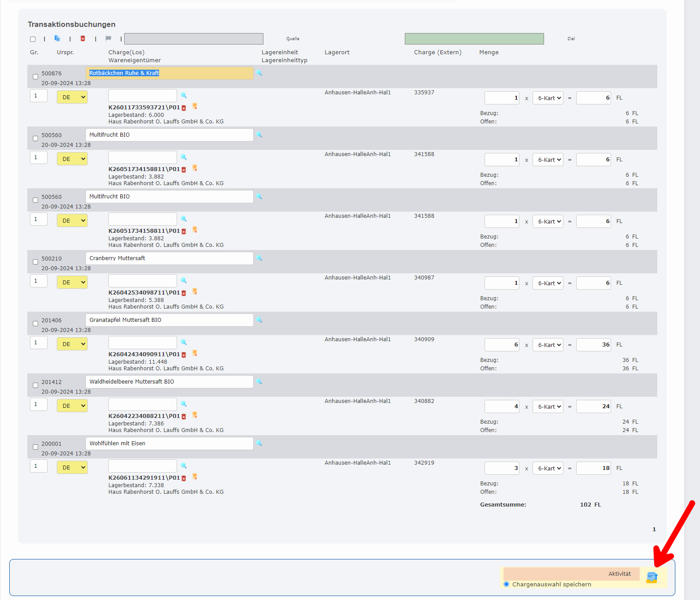Click the red delete icon in the top toolbar
This screenshot has width=700, height=600.
click(x=83, y=38)
